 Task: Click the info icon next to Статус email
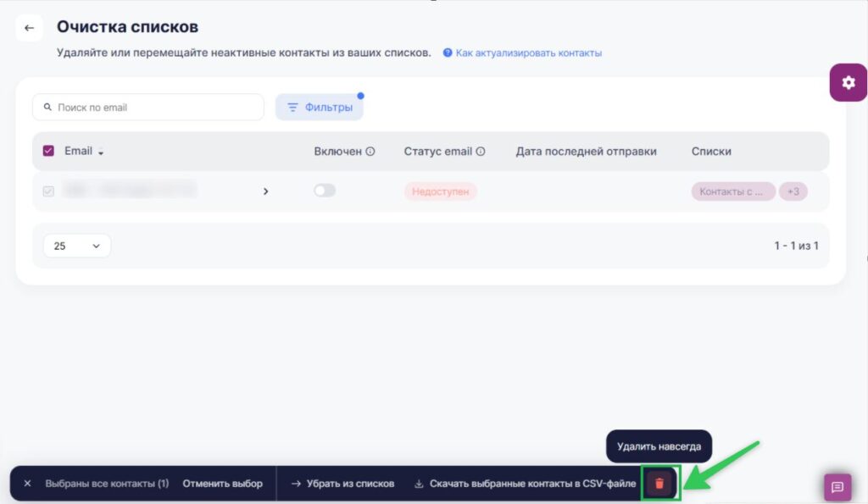(x=481, y=152)
